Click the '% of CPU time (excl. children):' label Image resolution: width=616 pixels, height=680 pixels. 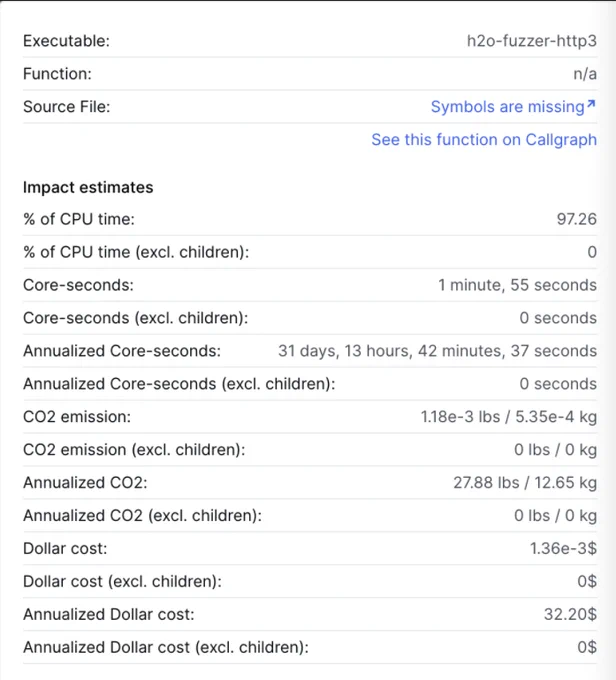[x=136, y=252]
